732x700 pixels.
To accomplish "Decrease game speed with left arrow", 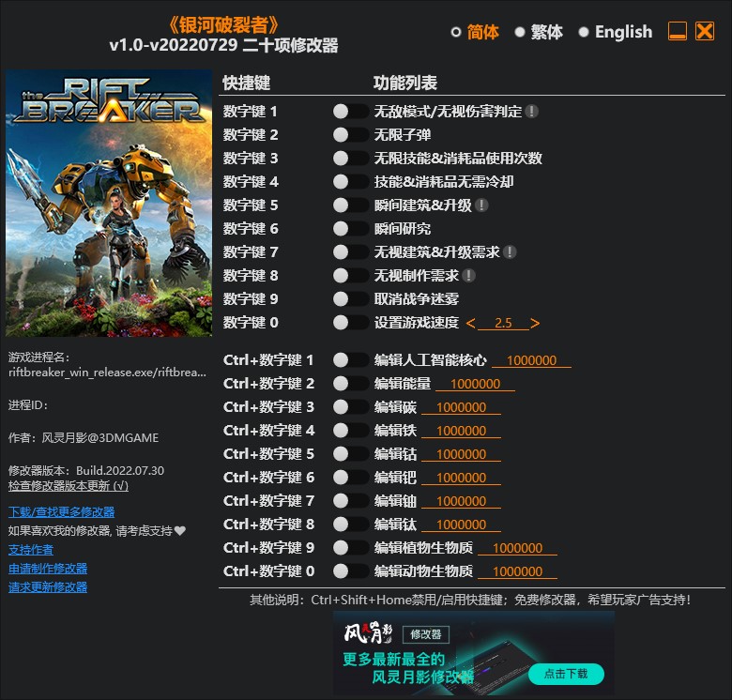I will tap(470, 323).
